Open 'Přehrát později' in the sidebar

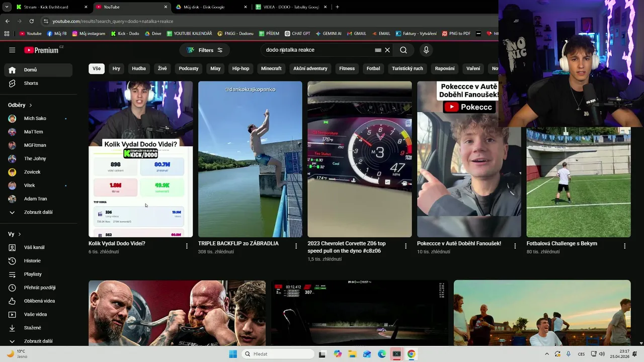point(38,288)
